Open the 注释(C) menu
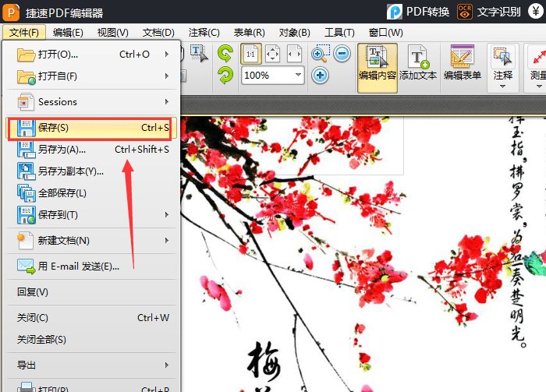The image size is (546, 392). tap(204, 33)
